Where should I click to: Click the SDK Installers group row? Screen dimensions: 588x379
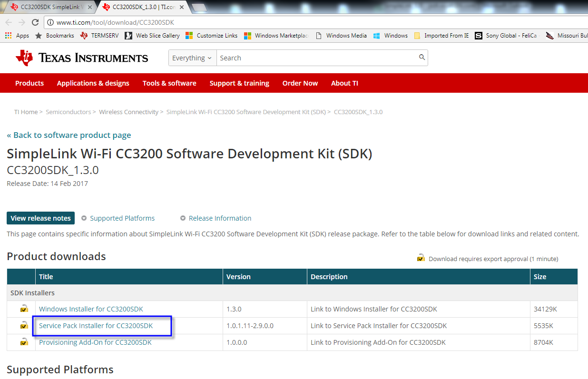coord(292,293)
